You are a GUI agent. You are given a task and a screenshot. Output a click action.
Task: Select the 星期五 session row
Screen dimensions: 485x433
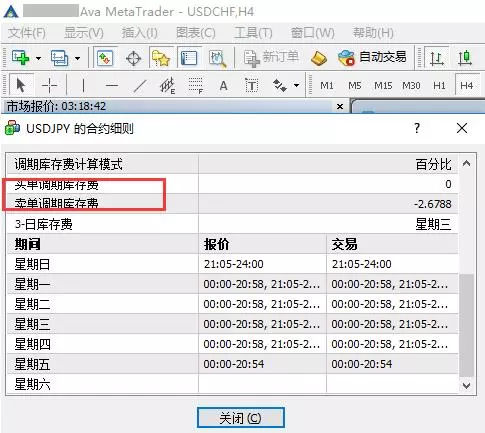click(x=233, y=364)
